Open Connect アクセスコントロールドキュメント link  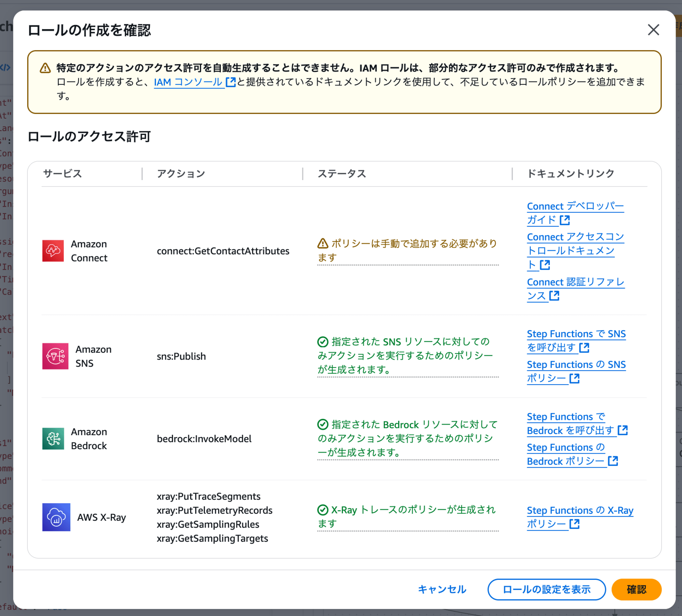575,251
